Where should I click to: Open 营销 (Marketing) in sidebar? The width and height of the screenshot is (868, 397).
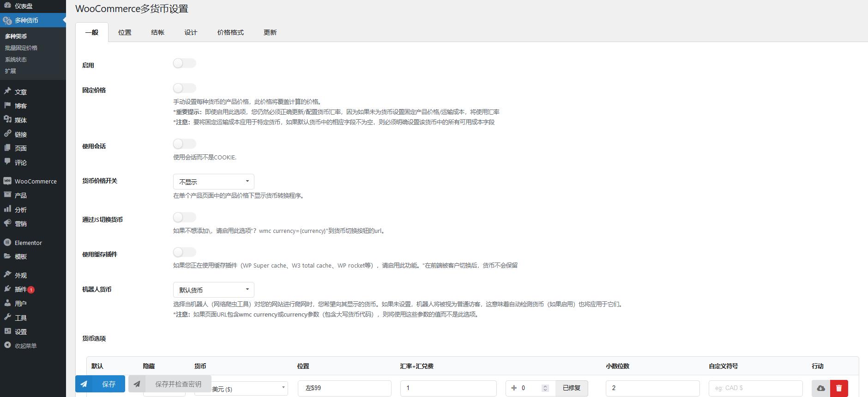coord(20,224)
